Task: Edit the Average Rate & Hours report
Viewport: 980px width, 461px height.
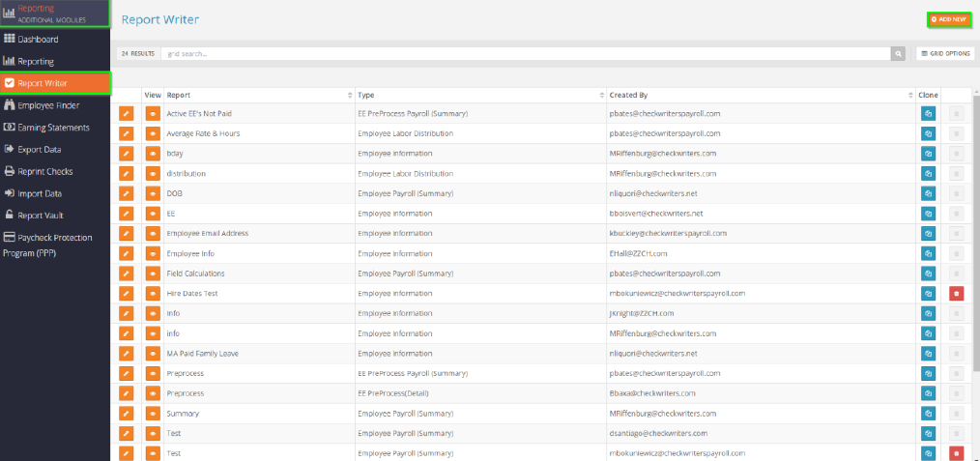Action: [127, 133]
